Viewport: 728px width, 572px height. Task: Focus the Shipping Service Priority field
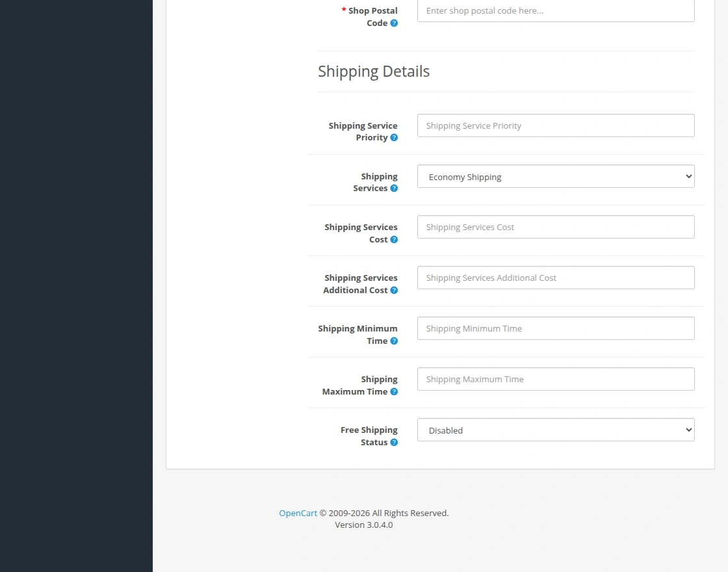click(556, 125)
